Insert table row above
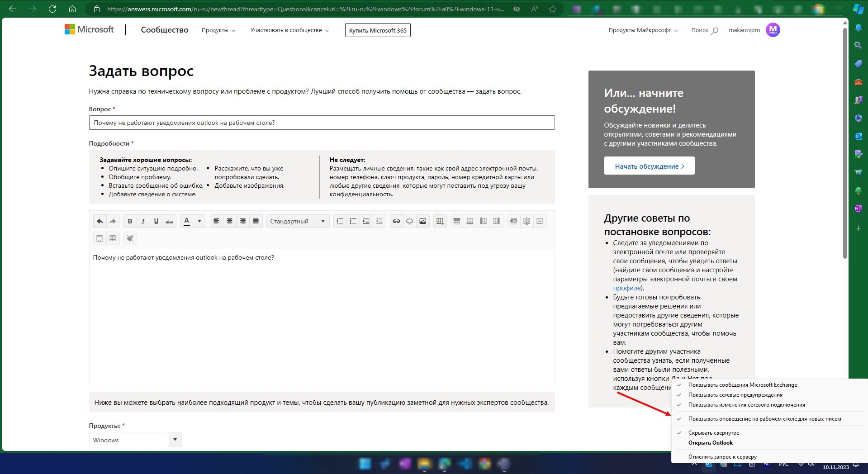Viewport: 868px width, 474px height. 457,221
